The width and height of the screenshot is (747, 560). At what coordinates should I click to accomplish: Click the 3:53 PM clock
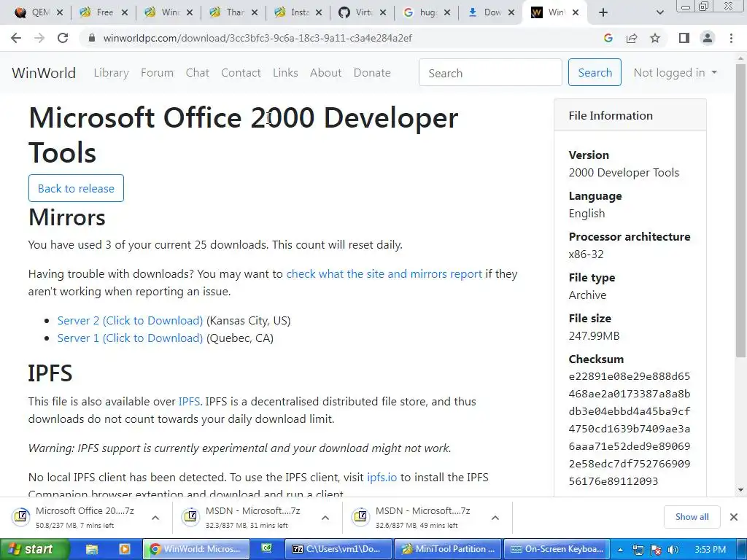click(711, 550)
